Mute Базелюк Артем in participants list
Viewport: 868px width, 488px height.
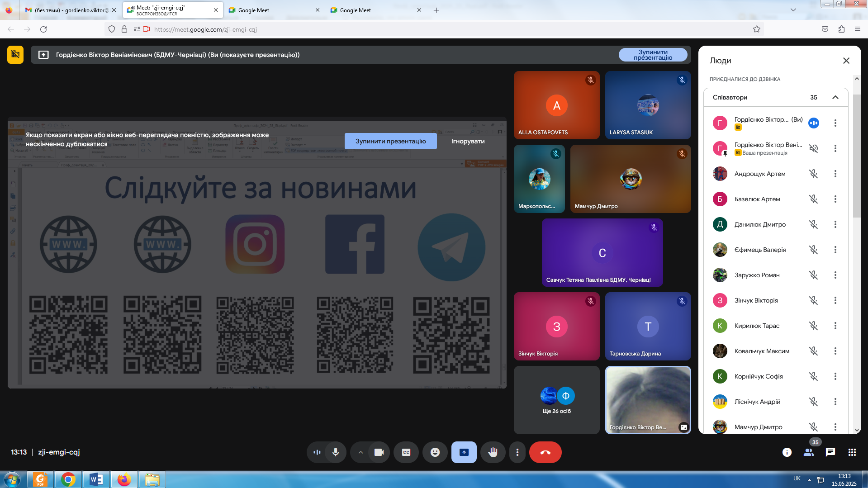click(813, 199)
